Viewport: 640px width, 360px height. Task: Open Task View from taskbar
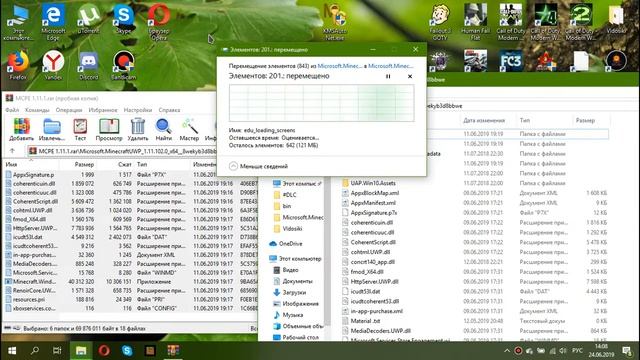pyautogui.click(x=57, y=351)
